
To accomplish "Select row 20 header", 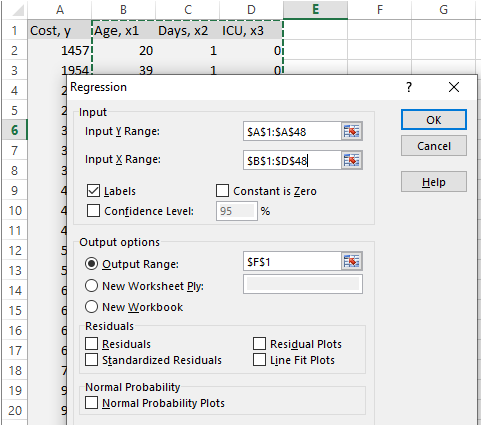I will pos(15,410).
